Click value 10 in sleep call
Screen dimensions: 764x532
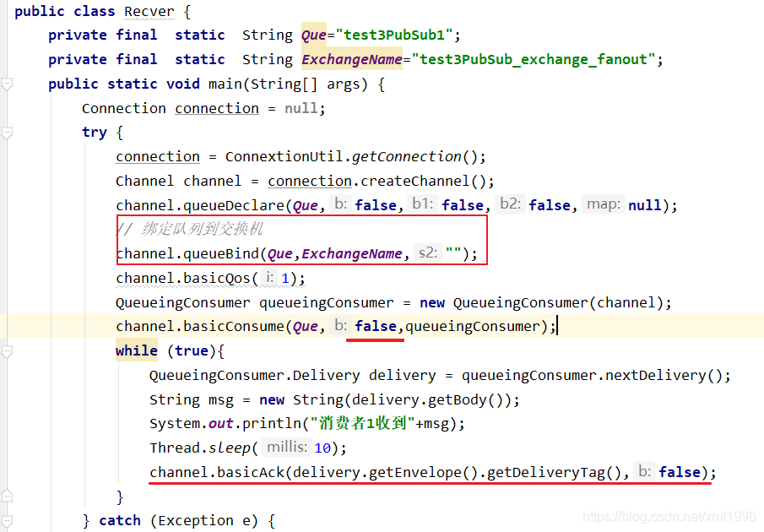pos(322,448)
